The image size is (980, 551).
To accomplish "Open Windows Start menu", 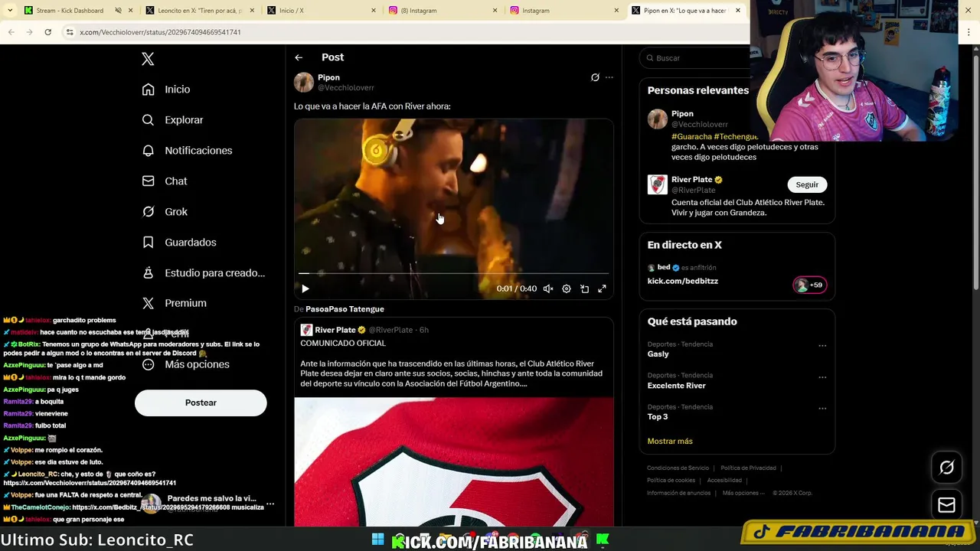I will 378,540.
